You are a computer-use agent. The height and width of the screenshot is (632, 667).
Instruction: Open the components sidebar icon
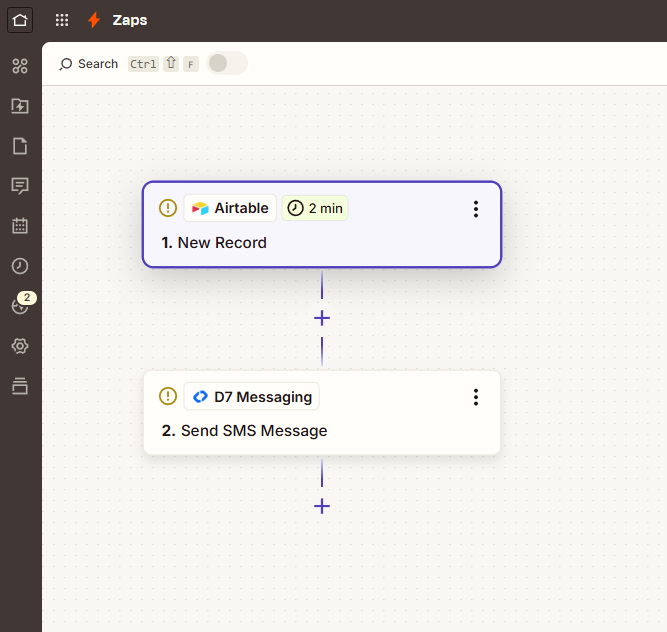click(x=20, y=66)
